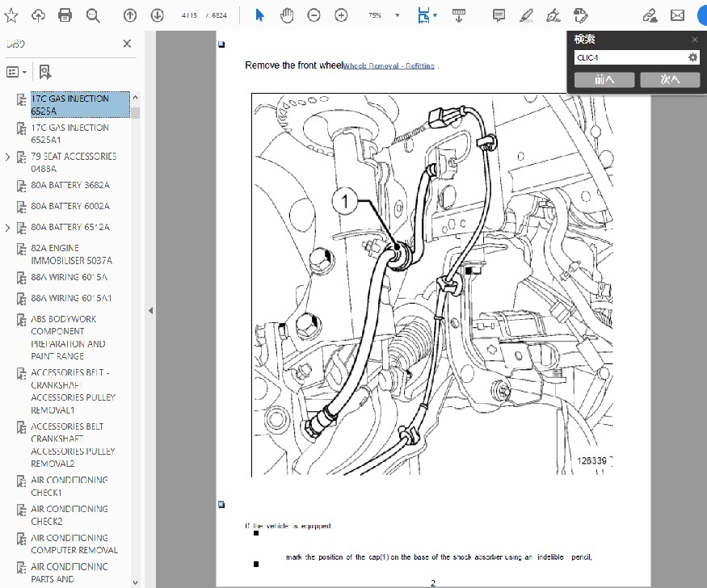Activate the hand pan tool
Image resolution: width=707 pixels, height=588 pixels.
pos(287,15)
